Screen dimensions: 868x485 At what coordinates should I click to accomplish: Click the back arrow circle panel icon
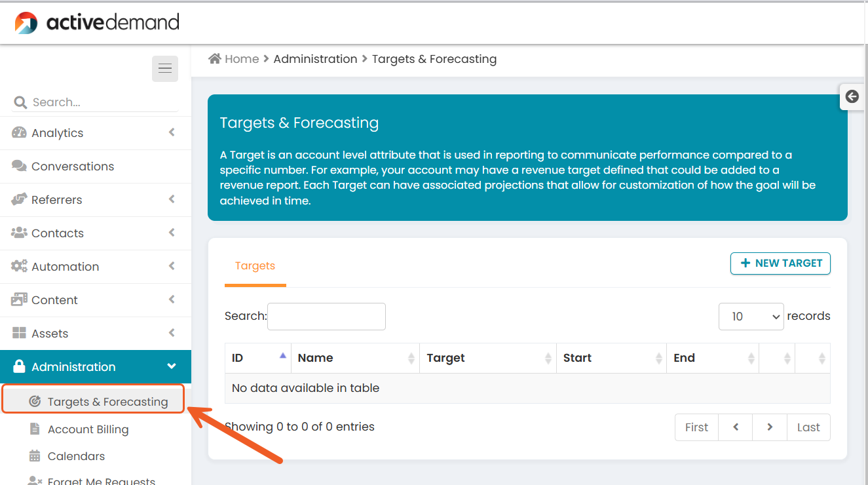pyautogui.click(x=852, y=96)
